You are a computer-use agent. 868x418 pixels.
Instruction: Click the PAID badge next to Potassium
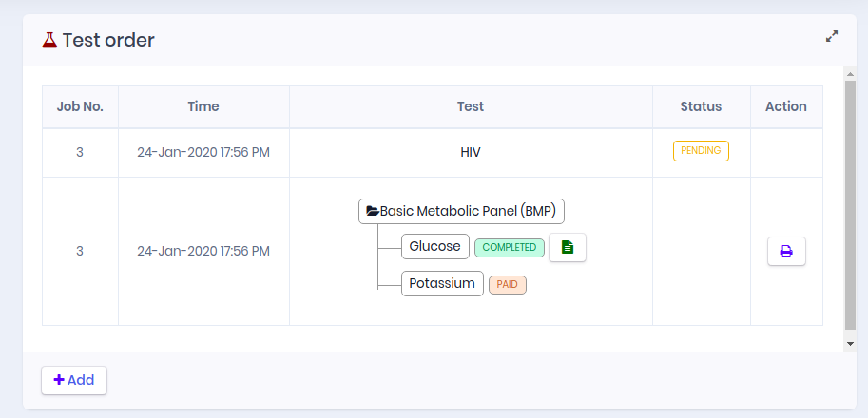pos(507,284)
